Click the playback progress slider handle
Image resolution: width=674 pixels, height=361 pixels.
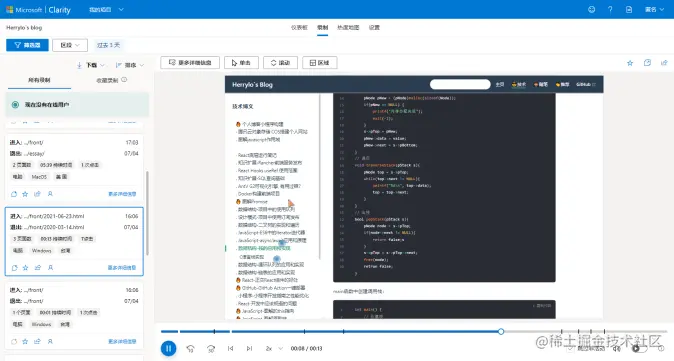(x=501, y=331)
